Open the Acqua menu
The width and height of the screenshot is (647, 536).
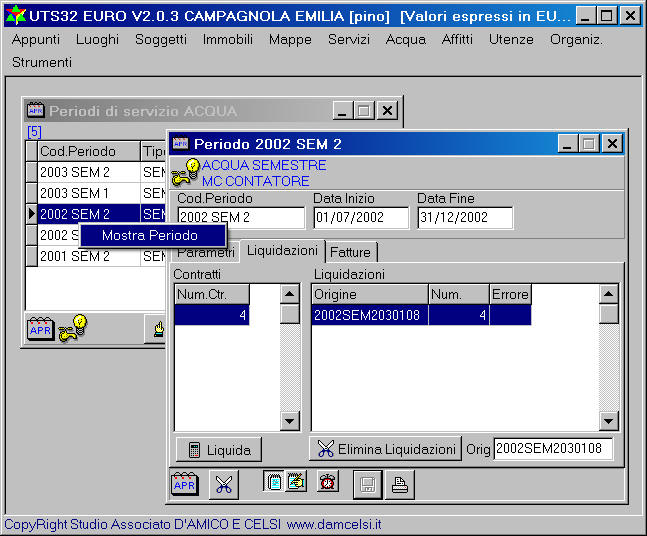[x=405, y=39]
